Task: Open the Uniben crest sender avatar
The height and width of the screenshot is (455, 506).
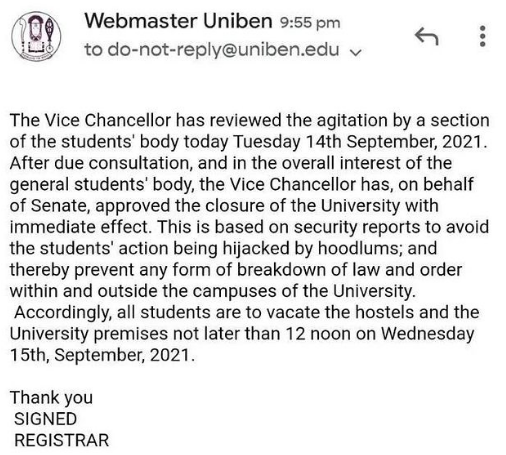Action: (36, 37)
